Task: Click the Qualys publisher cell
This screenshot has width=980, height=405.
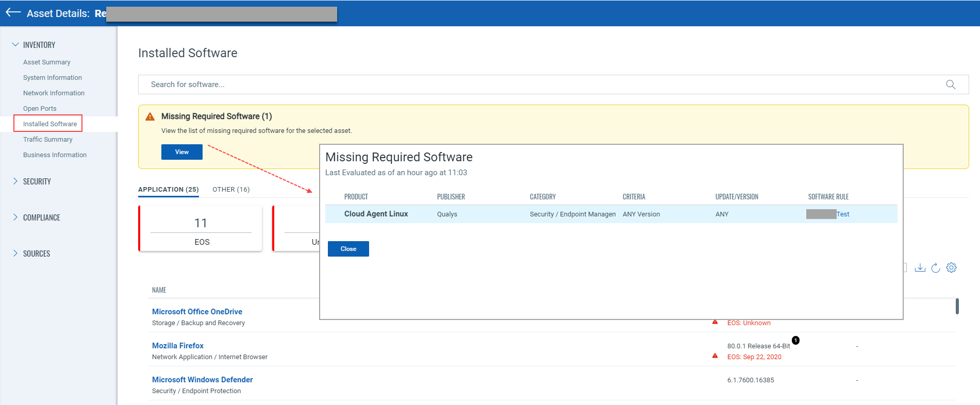Action: click(x=447, y=214)
